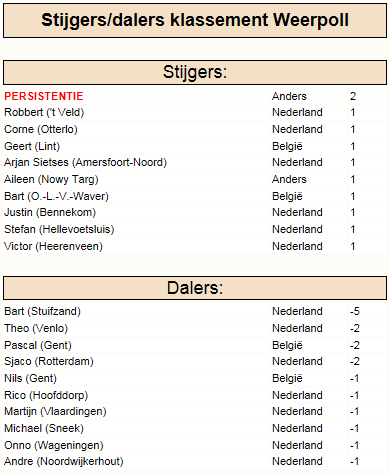The image size is (390, 474).
Task: Select the -5 value for Bart (Stuifzand)
Action: click(355, 311)
